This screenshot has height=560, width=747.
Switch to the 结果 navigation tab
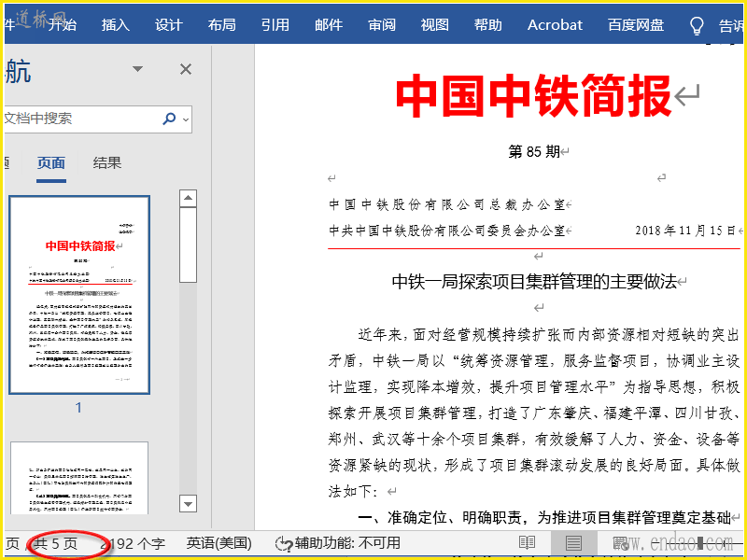click(x=107, y=163)
